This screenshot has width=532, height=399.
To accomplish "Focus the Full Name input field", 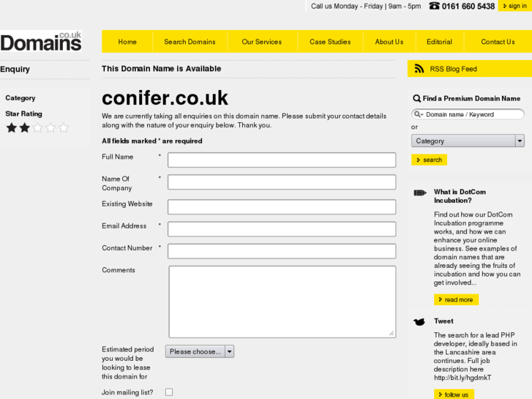I will (282, 160).
